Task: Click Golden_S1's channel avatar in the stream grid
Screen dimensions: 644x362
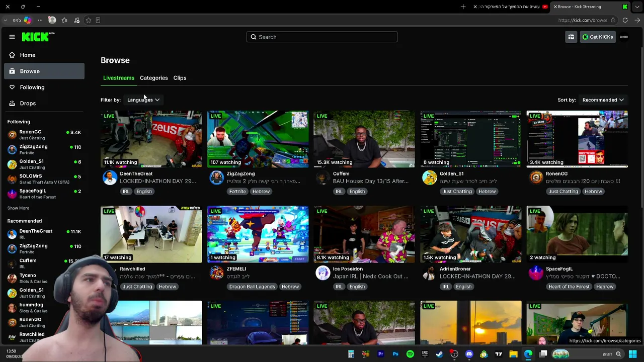Action: [x=430, y=177]
